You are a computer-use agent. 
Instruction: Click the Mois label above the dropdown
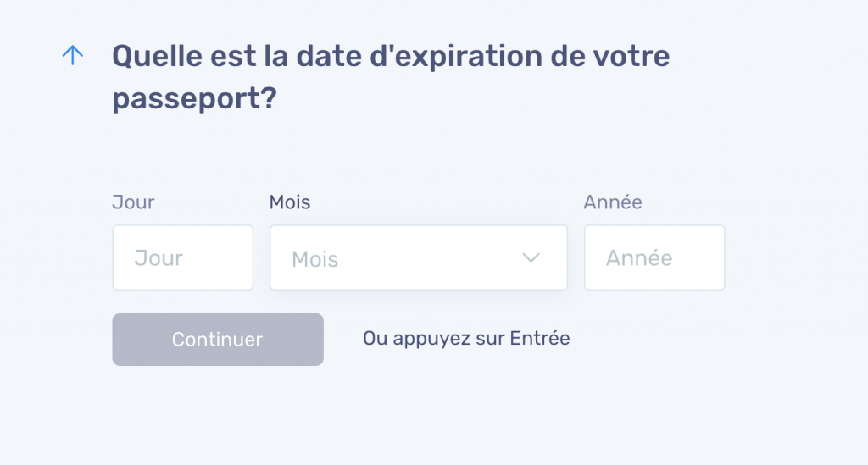(x=290, y=202)
